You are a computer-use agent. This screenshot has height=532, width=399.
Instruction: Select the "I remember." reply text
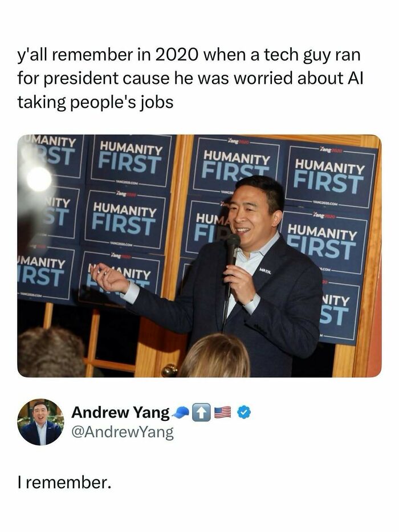[x=64, y=482]
